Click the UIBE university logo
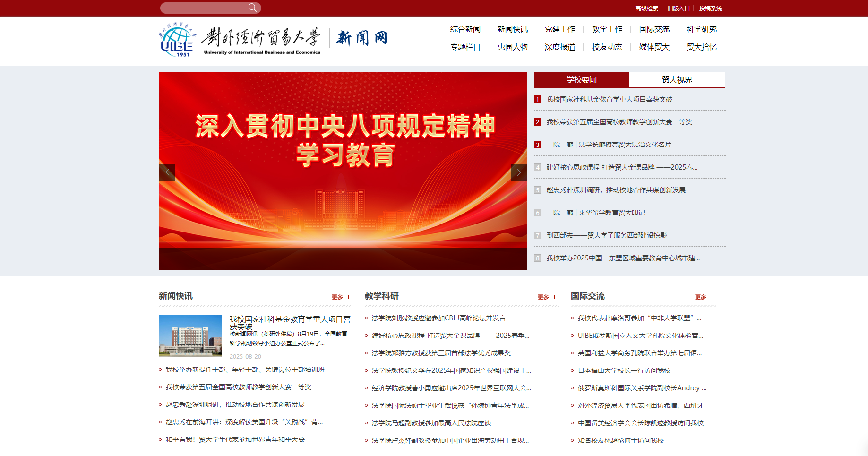The image size is (868, 456). [177, 40]
